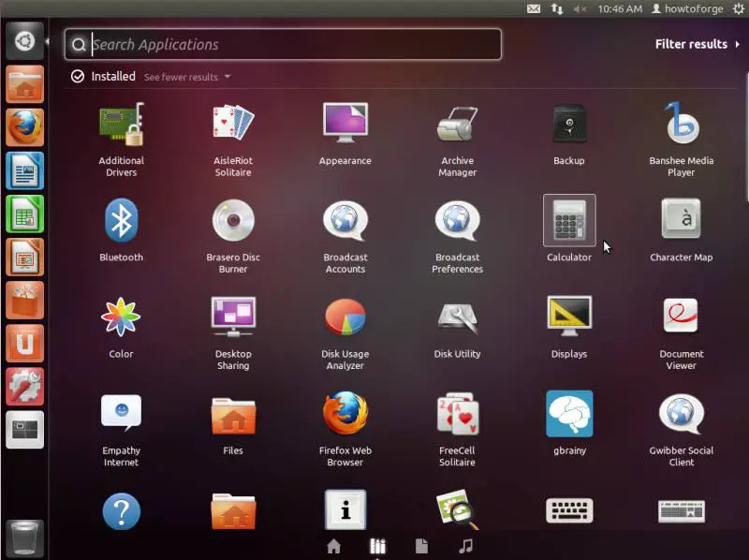749x560 pixels.
Task: Open the image viewer app with magnifier icon
Action: pos(457,509)
